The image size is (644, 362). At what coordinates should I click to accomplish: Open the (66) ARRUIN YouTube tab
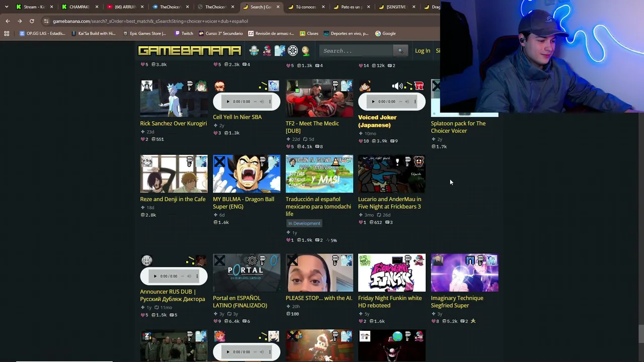125,7
